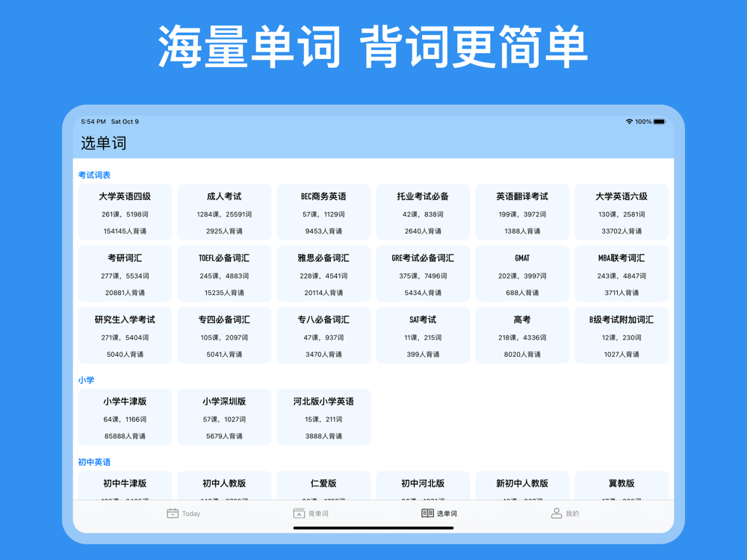Choose the 河北版小学英语 card
The image size is (747, 560).
tap(323, 417)
